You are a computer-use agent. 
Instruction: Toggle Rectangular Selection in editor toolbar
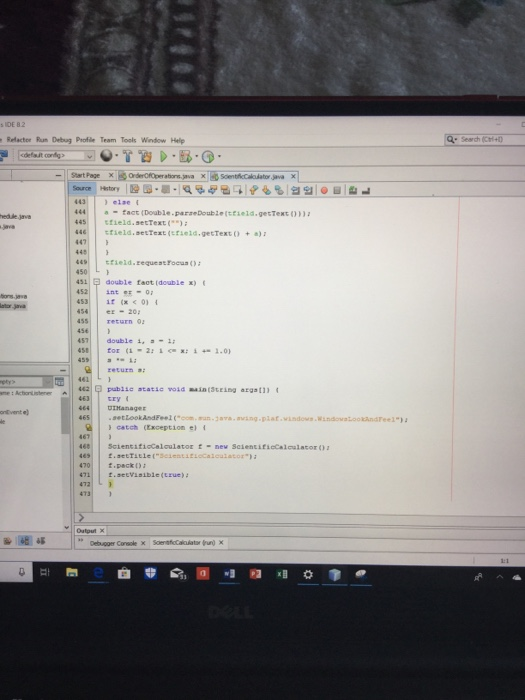point(238,191)
